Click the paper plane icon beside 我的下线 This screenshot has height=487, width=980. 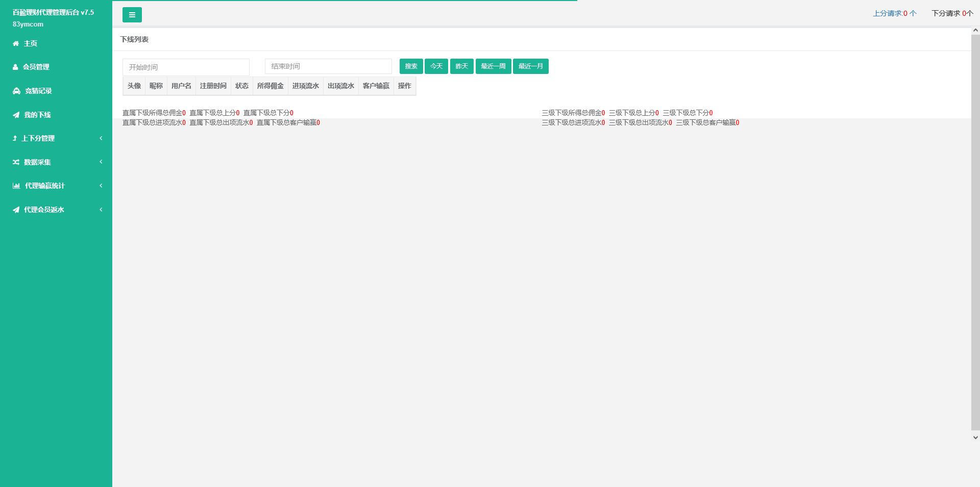(x=16, y=115)
